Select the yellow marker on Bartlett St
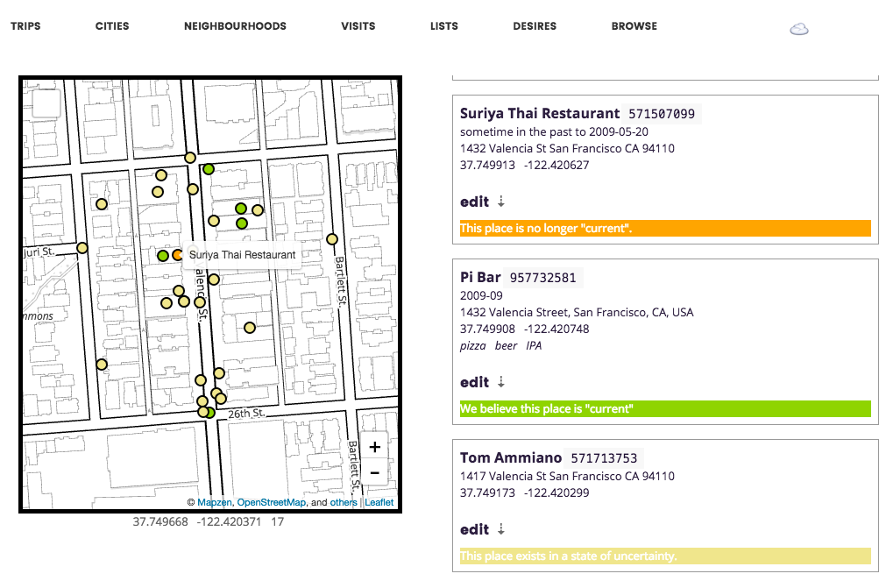Screen dimensions: 886x588 (x=332, y=239)
